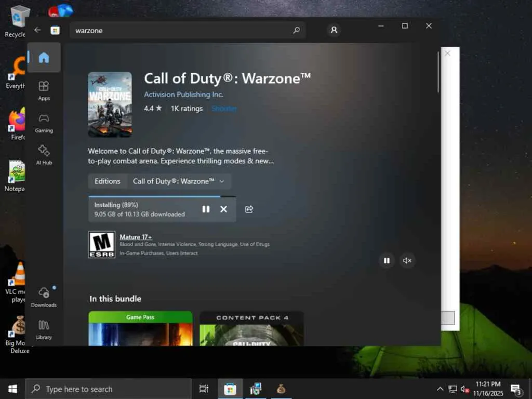
Task: Open the Windows Start menu
Action: pos(12,389)
